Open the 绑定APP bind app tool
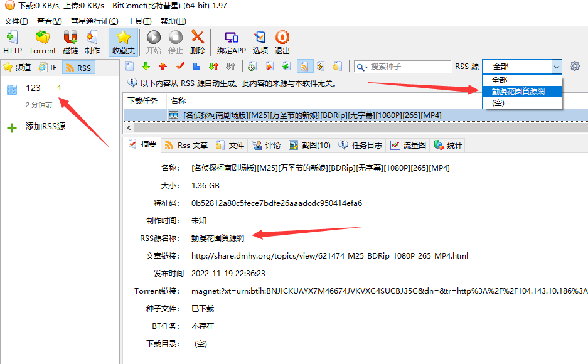Viewport: 588px width, 364px height. 232,42
